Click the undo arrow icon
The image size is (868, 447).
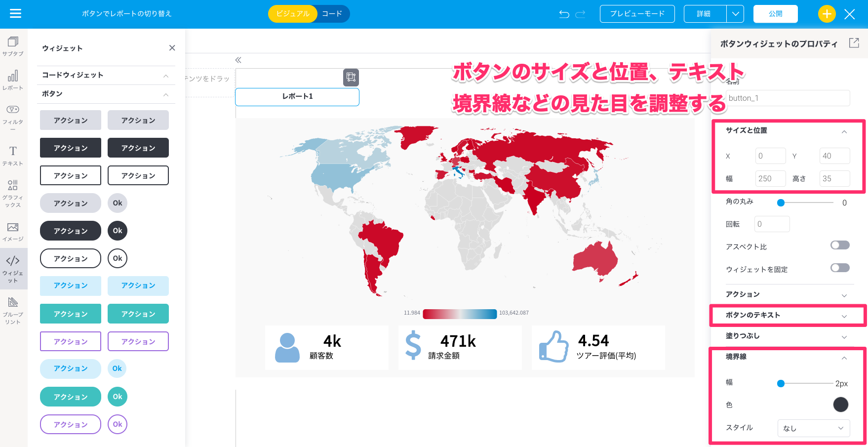564,14
